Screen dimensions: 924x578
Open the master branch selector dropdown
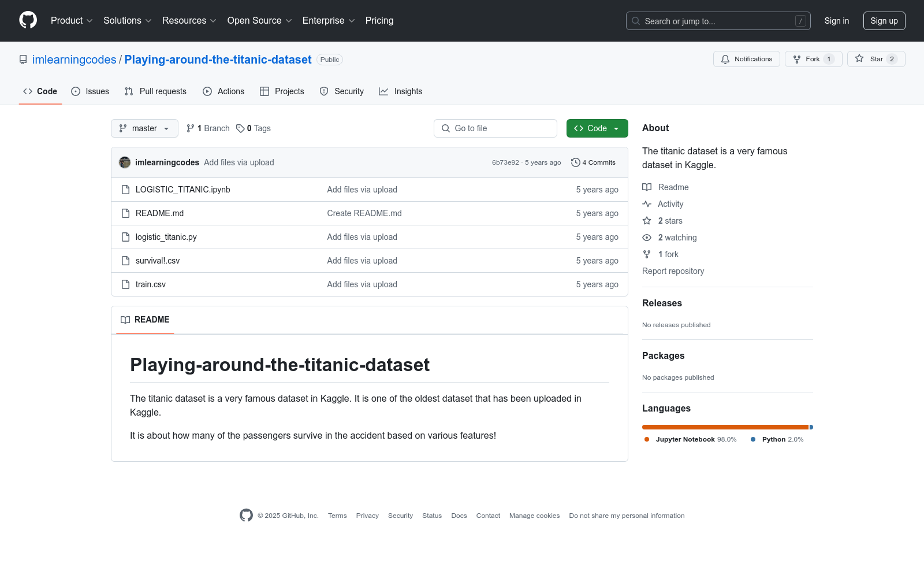[144, 128]
